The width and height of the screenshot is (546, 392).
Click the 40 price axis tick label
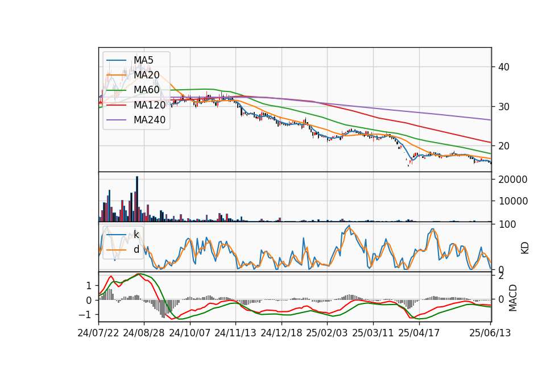[x=504, y=67]
